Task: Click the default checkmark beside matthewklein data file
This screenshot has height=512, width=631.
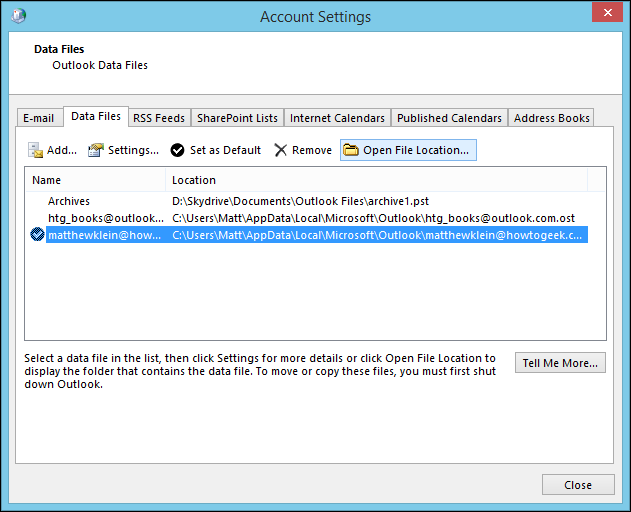Action: [x=37, y=235]
